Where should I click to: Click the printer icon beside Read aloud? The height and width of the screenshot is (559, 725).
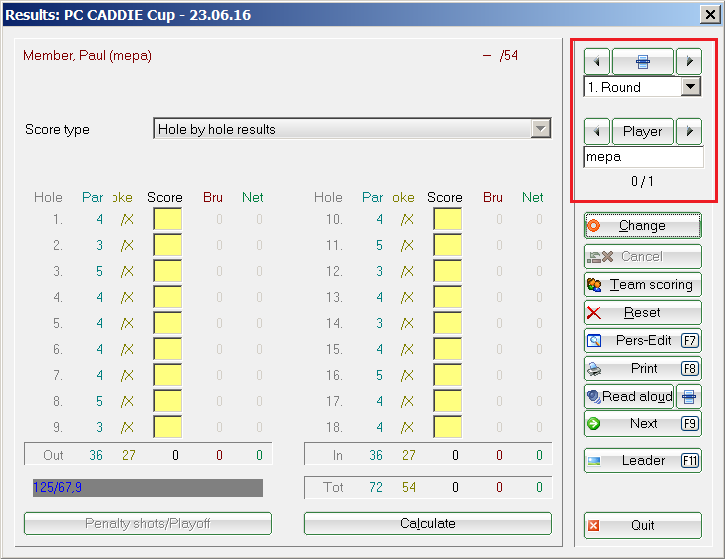tap(689, 397)
